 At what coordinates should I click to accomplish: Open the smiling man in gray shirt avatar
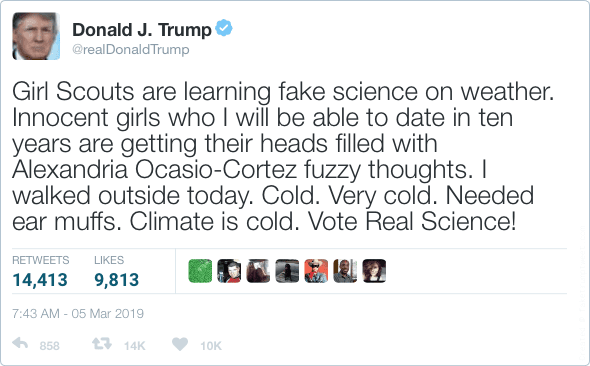[345, 271]
